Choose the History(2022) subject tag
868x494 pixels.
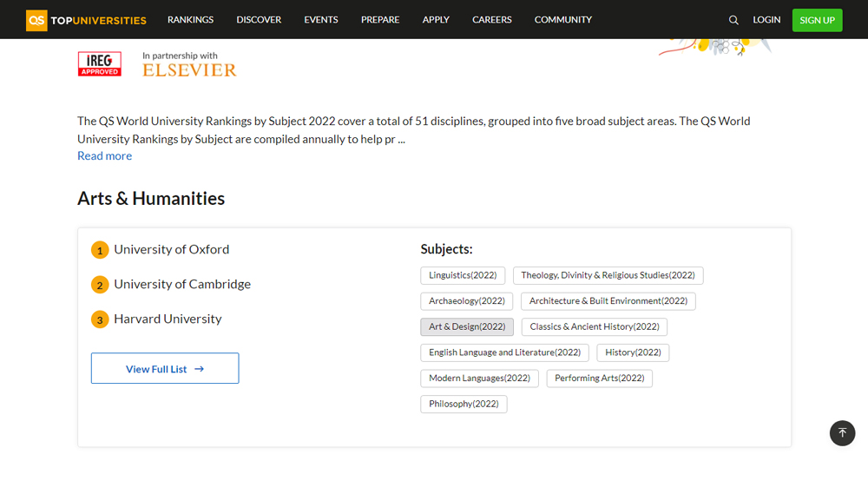click(633, 352)
